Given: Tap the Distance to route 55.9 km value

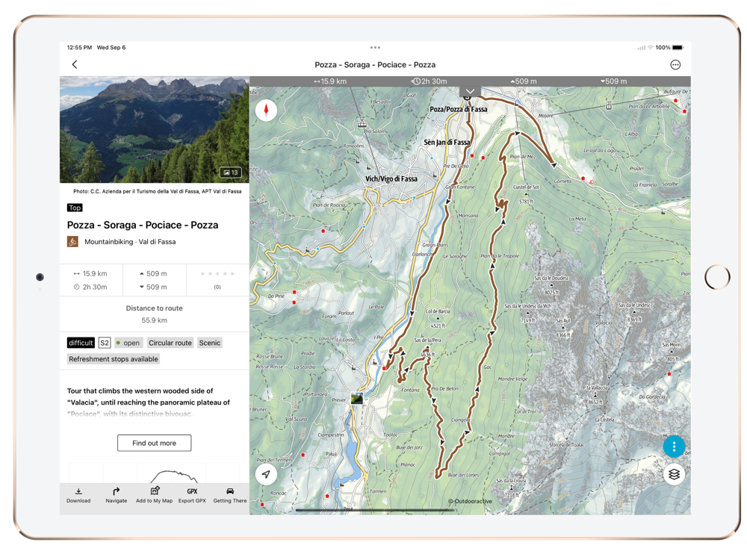Looking at the screenshot, I should (x=155, y=320).
